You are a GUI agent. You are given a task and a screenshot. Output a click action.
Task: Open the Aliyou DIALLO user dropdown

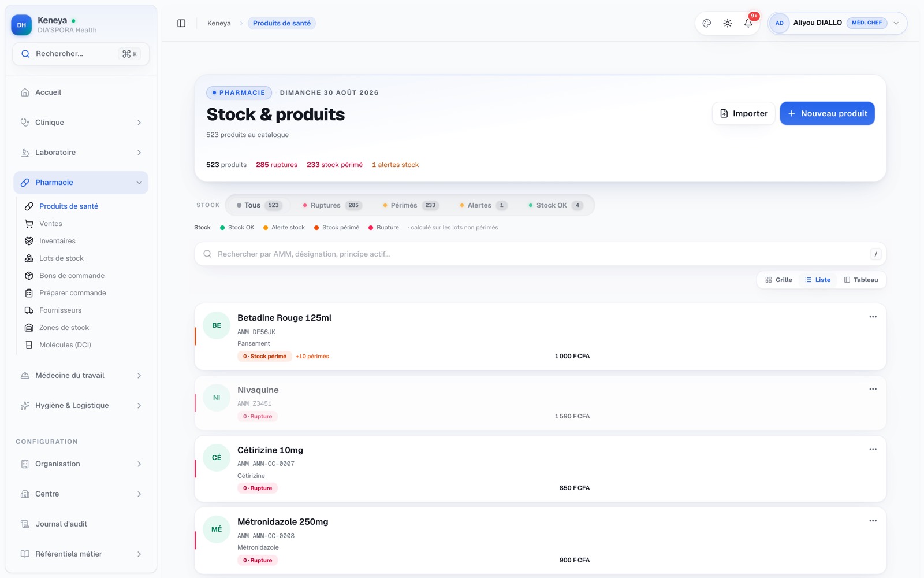(837, 23)
